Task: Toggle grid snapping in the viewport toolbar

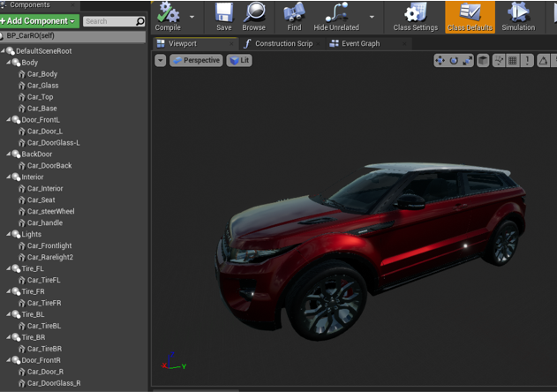Action: click(x=513, y=61)
